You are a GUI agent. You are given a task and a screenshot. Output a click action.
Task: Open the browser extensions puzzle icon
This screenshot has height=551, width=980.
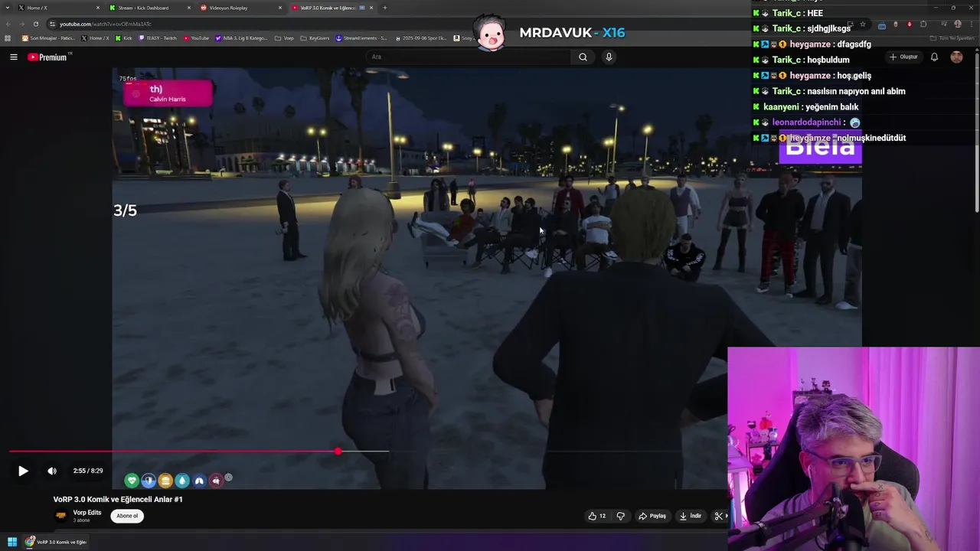coord(923,24)
